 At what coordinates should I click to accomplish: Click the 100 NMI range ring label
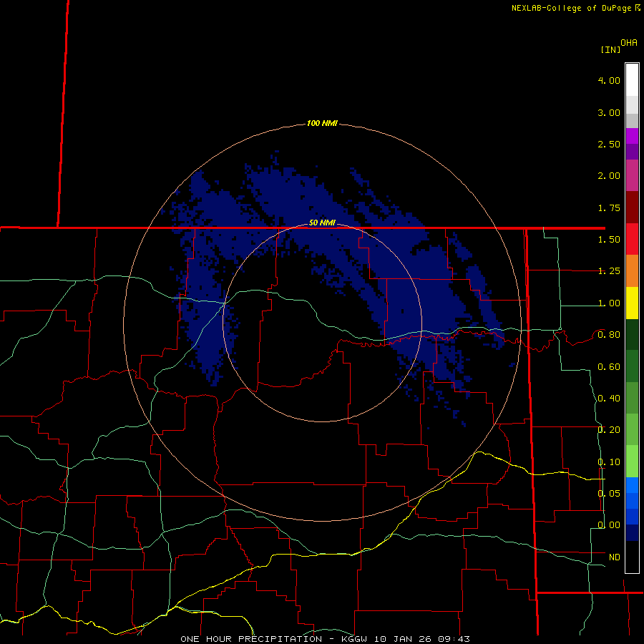click(x=322, y=123)
